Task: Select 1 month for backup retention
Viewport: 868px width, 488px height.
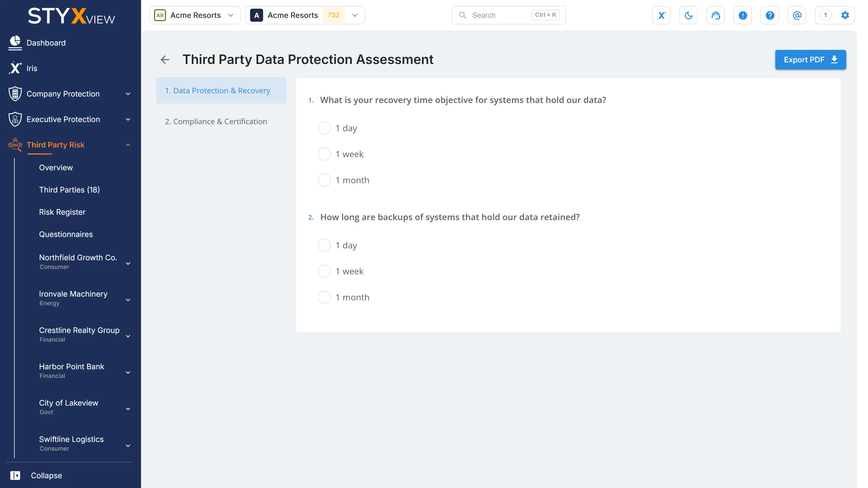Action: pos(324,297)
